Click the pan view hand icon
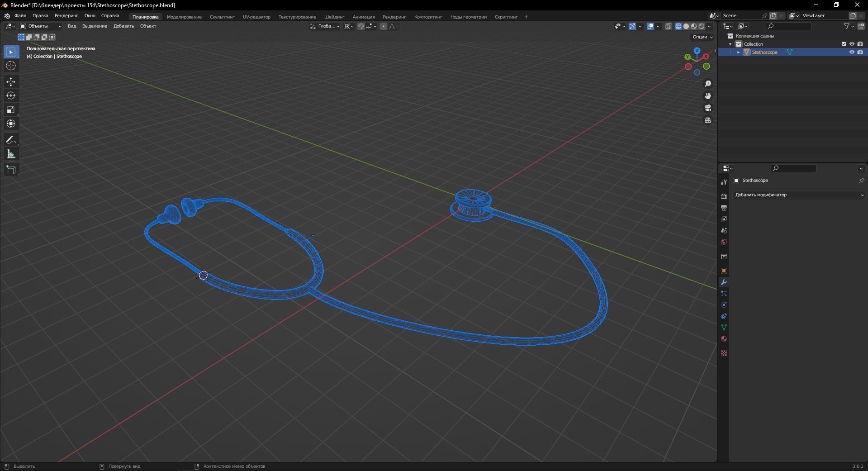The image size is (868, 471). pos(708,96)
